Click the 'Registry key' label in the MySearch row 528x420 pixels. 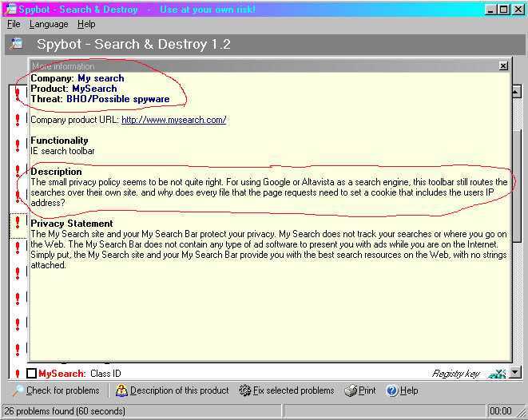[455, 374]
